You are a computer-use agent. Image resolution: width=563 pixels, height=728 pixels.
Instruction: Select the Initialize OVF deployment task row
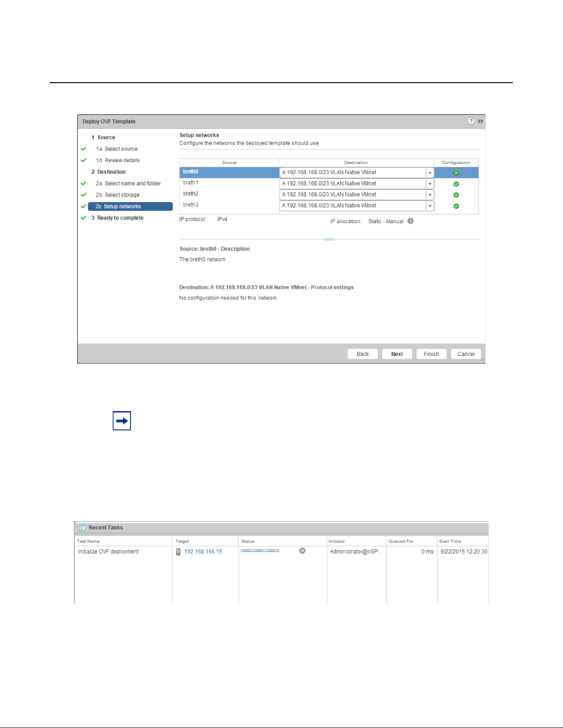[281, 552]
